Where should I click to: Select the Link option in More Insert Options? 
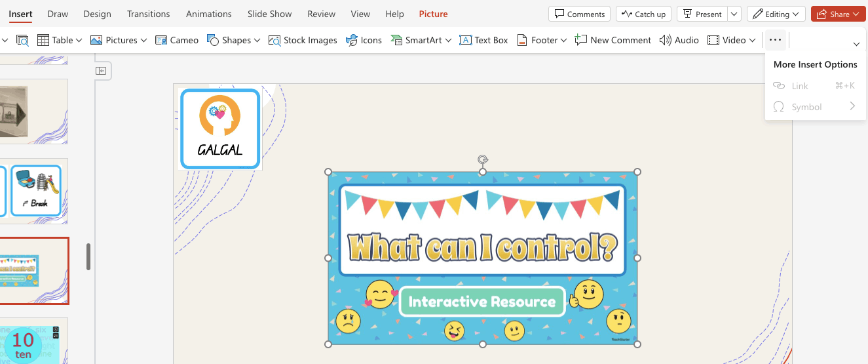pyautogui.click(x=815, y=86)
